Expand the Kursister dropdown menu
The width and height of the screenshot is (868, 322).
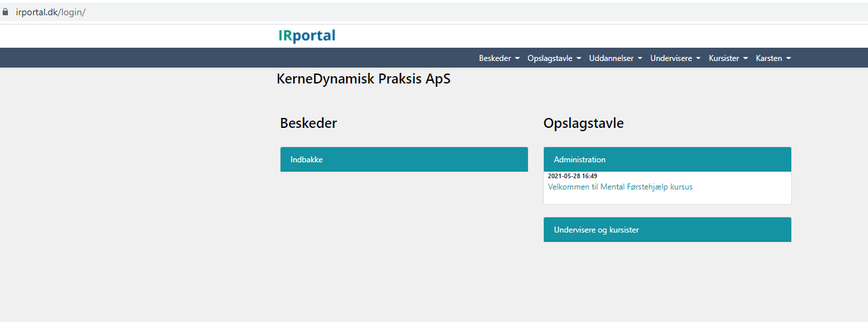(728, 58)
